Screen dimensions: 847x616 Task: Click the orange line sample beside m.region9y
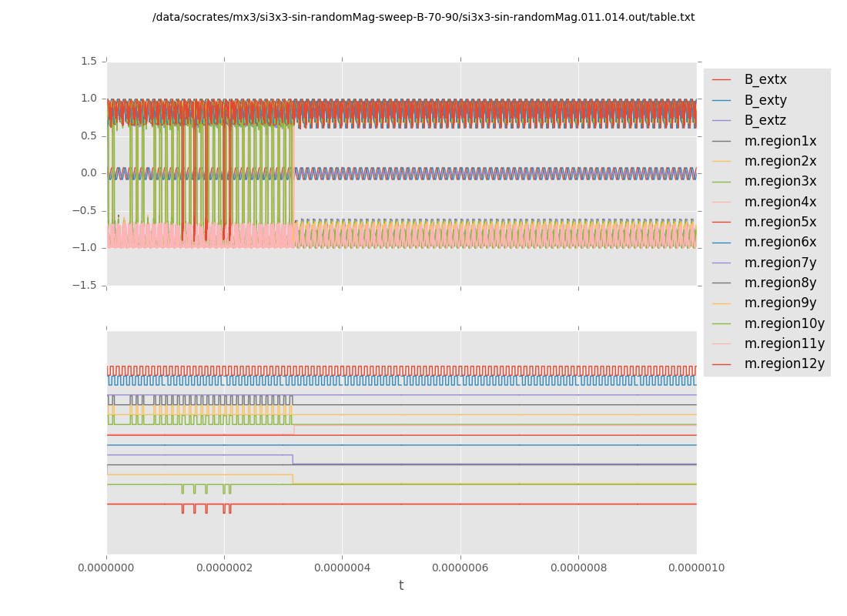point(721,303)
